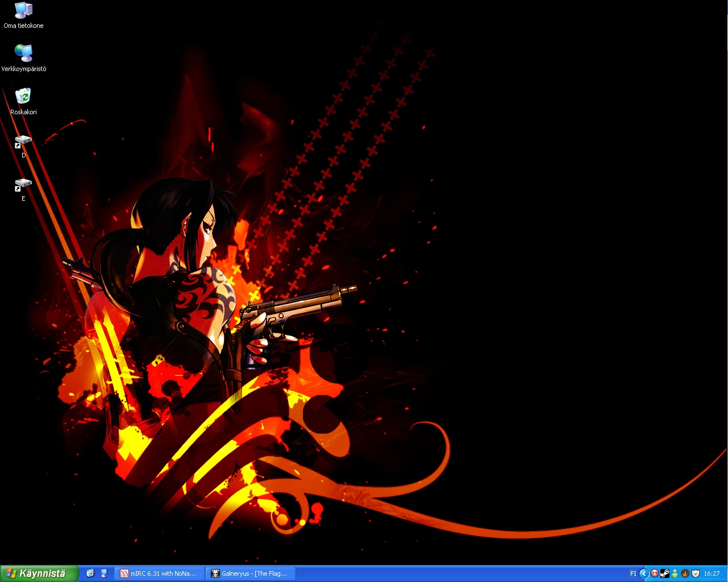Select the E drive shortcut icon
This screenshot has height=582, width=728.
point(23,189)
